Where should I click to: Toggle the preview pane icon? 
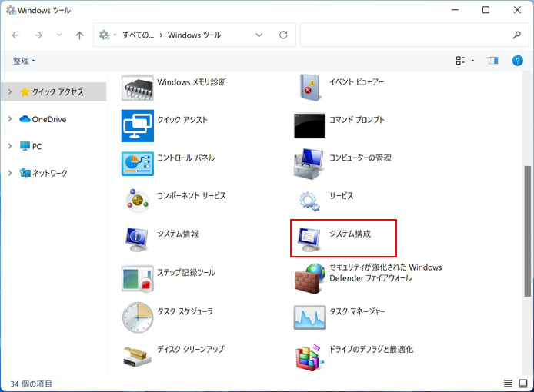[x=492, y=61]
